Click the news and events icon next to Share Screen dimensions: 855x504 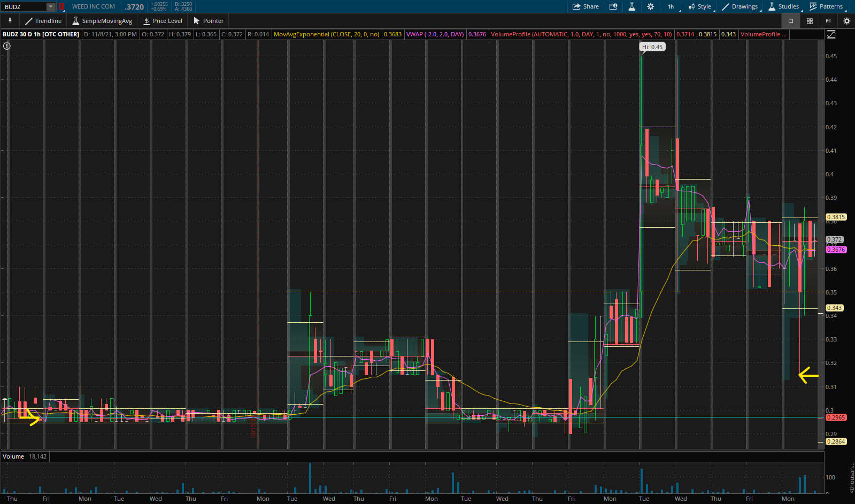[x=613, y=6]
